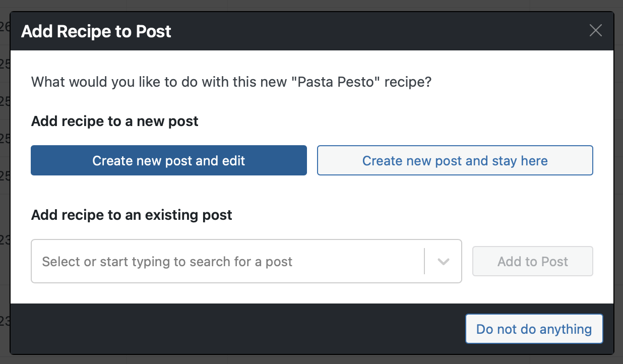Image resolution: width=623 pixels, height=364 pixels.
Task: Click "Add recipe to a new post" heading
Action: [115, 122]
